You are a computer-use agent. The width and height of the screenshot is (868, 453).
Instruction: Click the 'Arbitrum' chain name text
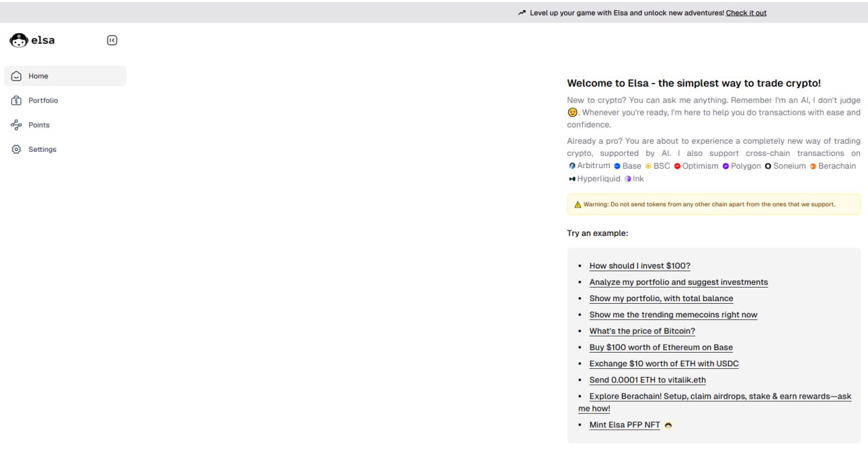[x=593, y=166]
